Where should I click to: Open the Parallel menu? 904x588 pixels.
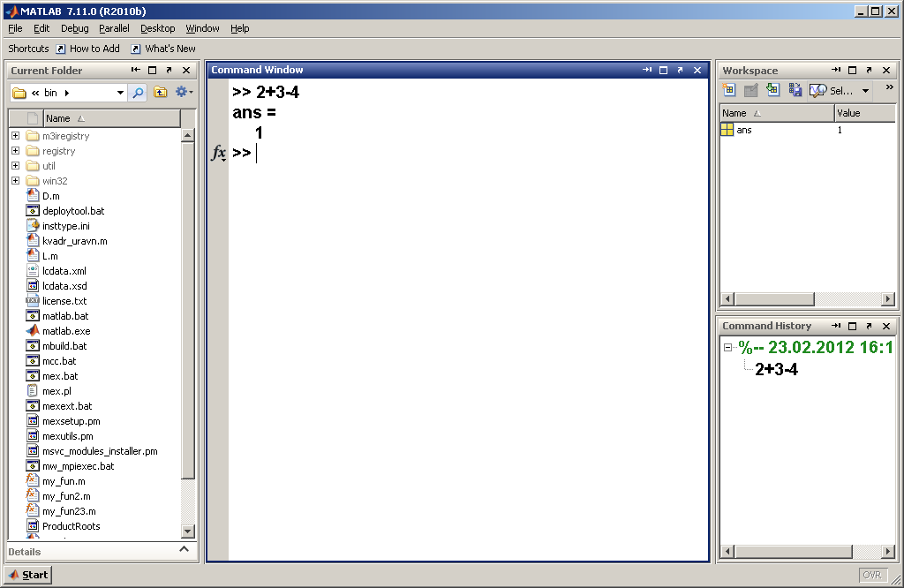(114, 28)
